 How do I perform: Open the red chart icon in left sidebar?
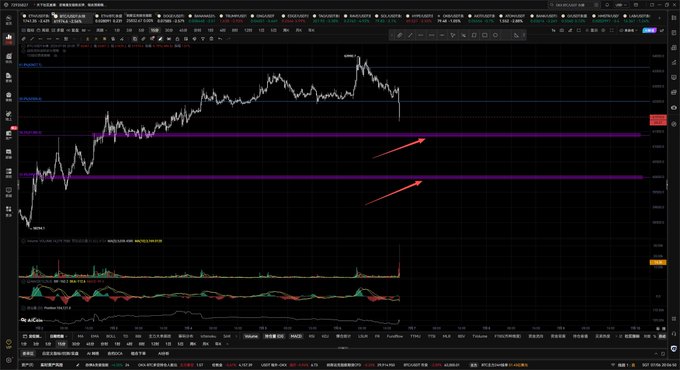pyautogui.click(x=9, y=39)
